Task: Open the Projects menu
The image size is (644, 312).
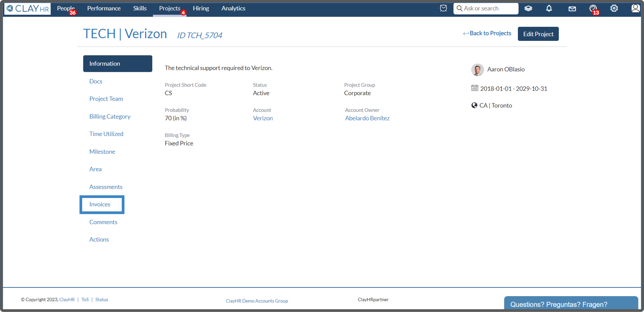Action: point(169,8)
